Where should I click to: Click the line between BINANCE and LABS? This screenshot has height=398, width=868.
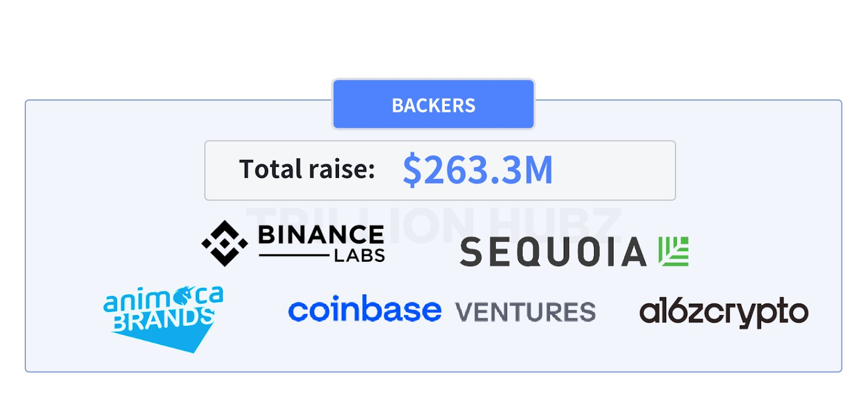pos(294,255)
